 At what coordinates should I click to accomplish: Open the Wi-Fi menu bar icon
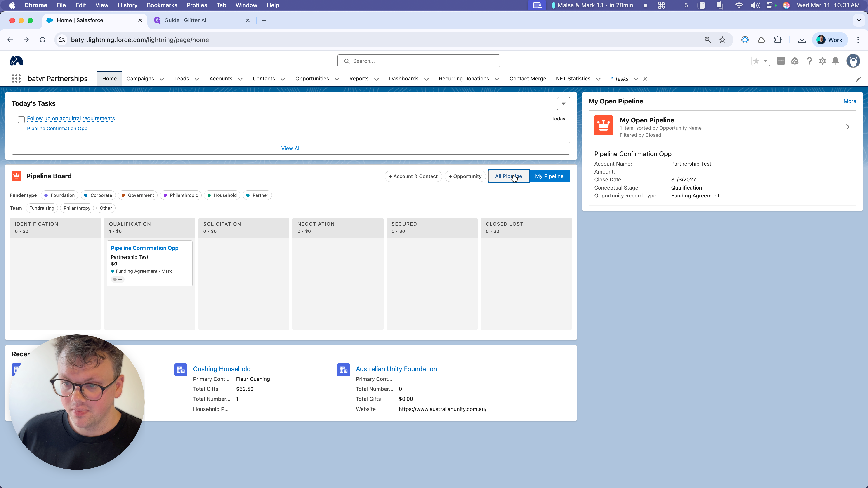(x=739, y=5)
